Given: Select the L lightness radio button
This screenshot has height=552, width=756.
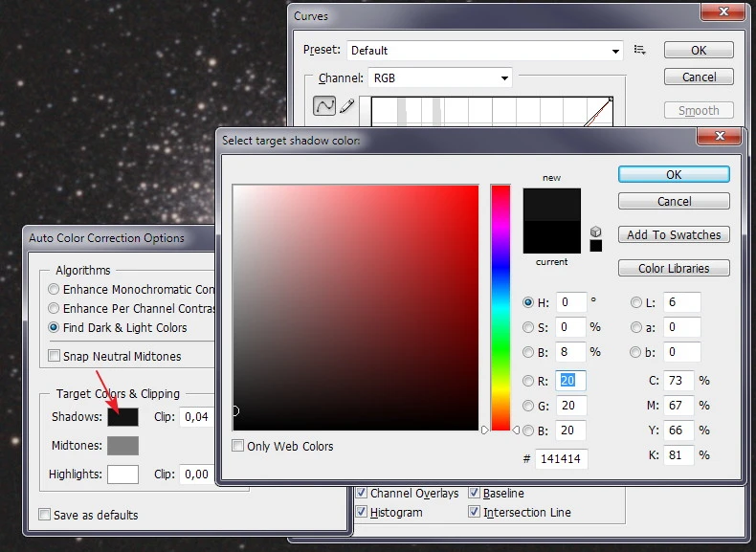Looking at the screenshot, I should (636, 302).
